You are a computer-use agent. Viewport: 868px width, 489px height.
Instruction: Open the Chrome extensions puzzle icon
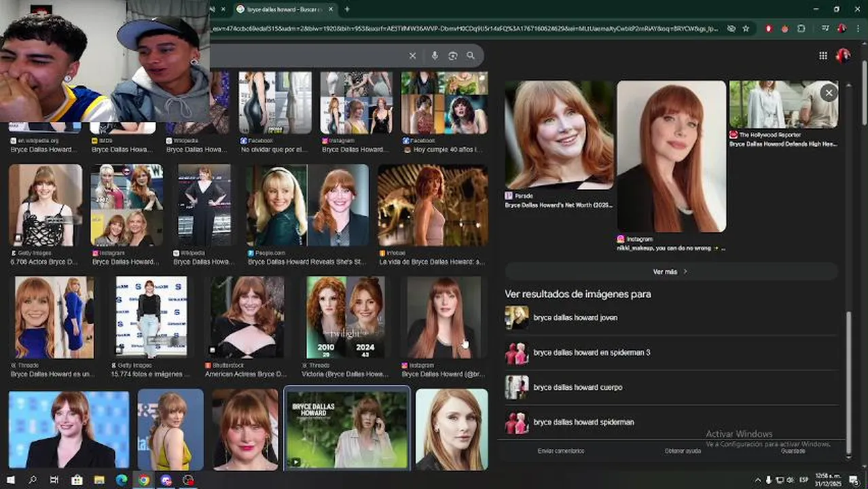(x=801, y=29)
